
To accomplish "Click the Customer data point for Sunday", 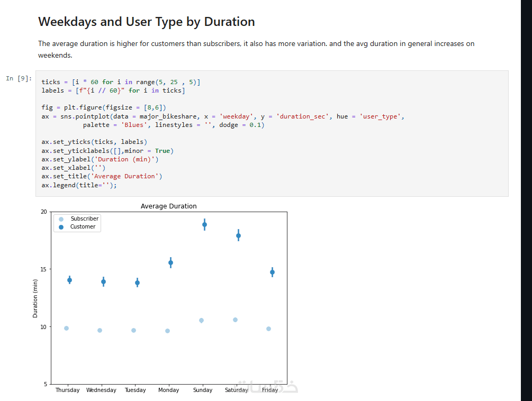I will [x=204, y=224].
